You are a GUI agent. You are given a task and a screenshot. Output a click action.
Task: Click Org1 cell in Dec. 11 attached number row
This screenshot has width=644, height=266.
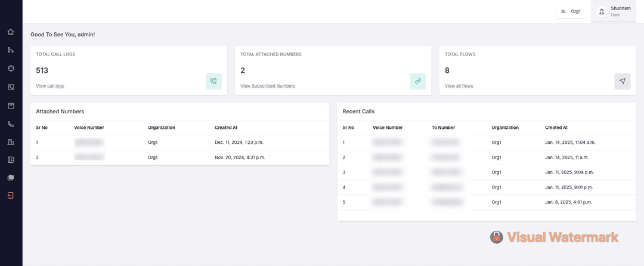point(153,143)
